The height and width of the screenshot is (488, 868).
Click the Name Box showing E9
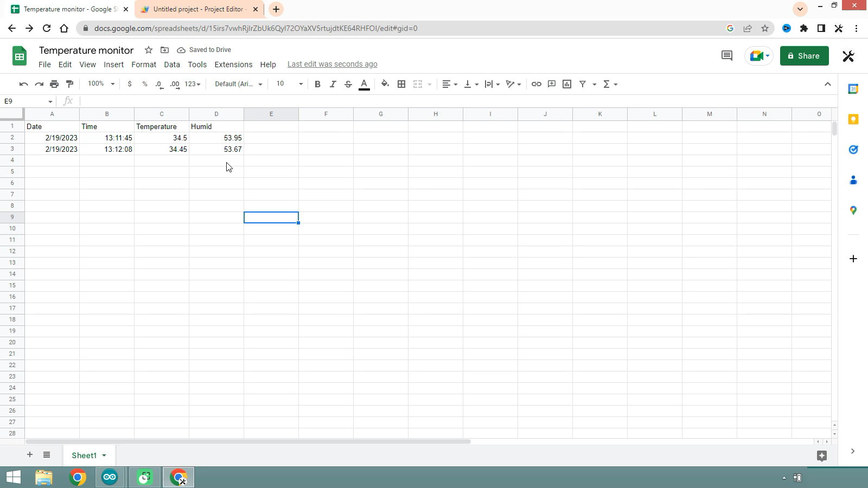[x=28, y=101]
